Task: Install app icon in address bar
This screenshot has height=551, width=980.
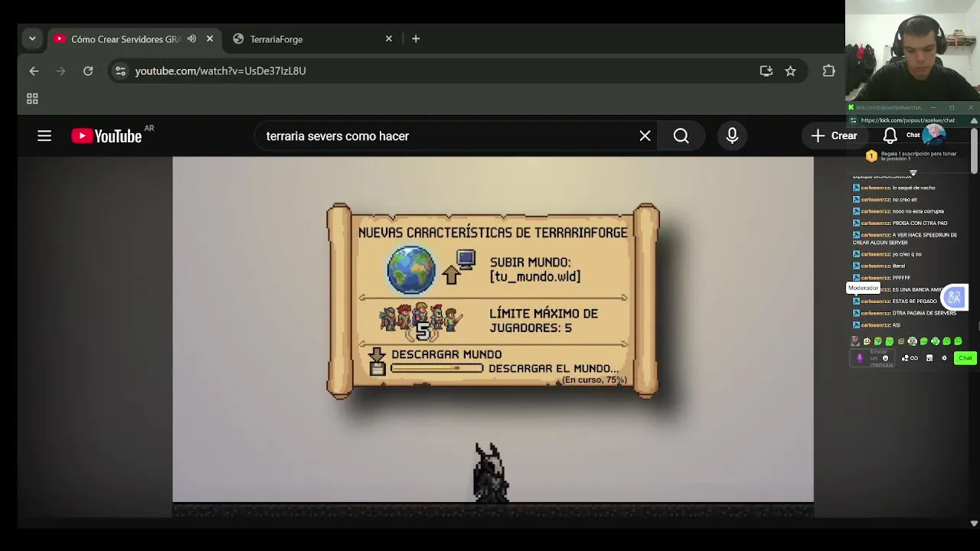Action: 766,70
